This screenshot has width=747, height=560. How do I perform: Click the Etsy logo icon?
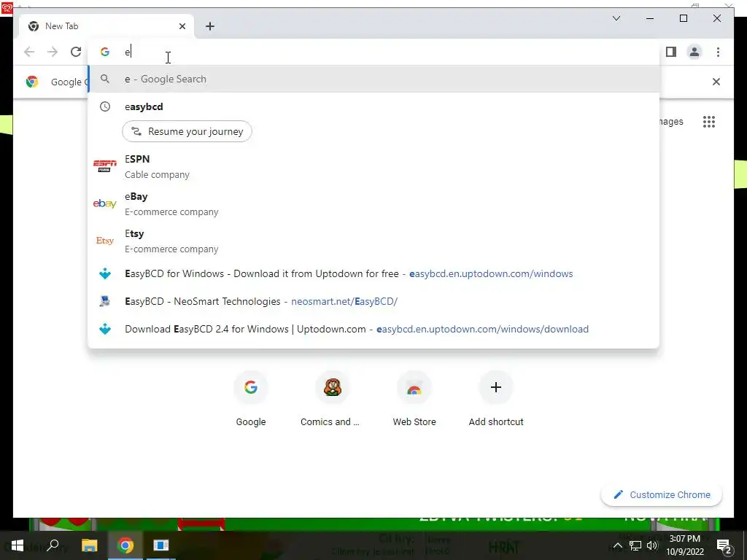tap(105, 241)
